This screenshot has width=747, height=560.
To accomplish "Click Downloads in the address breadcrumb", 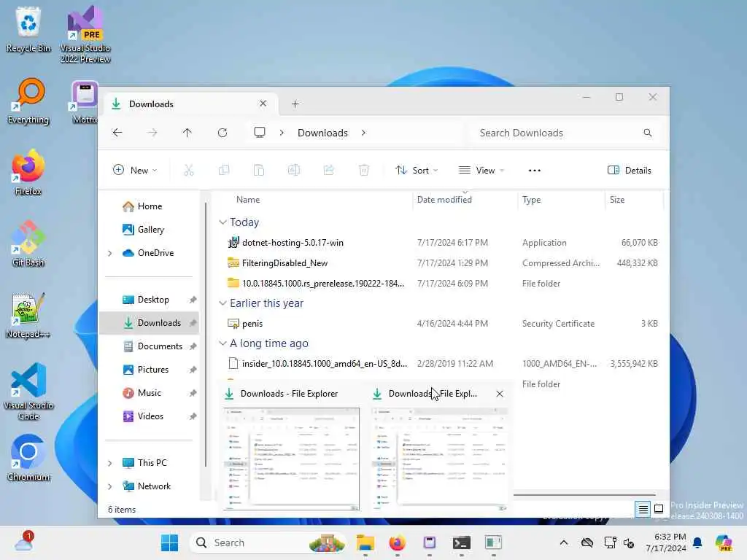I will (322, 133).
